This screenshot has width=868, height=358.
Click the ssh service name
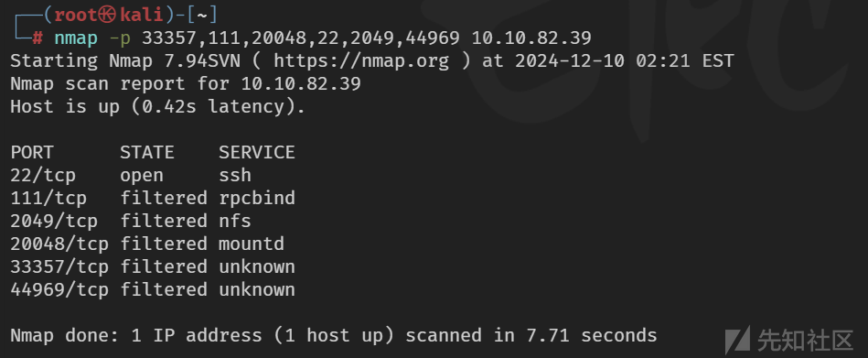(235, 176)
